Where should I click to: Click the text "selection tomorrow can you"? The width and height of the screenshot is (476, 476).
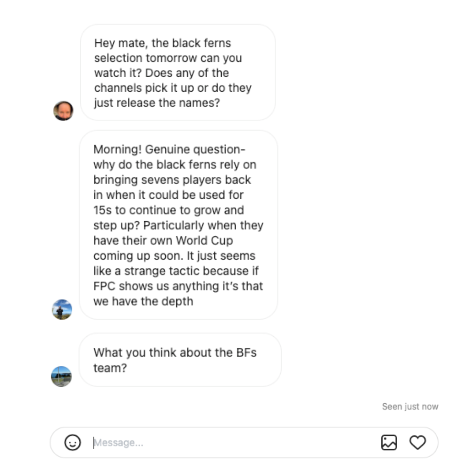[168, 58]
